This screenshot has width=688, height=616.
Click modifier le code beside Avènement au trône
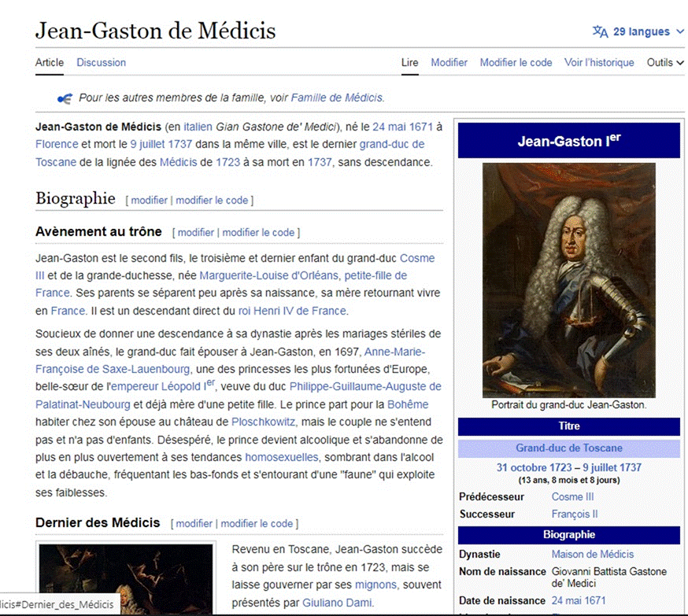(x=258, y=232)
